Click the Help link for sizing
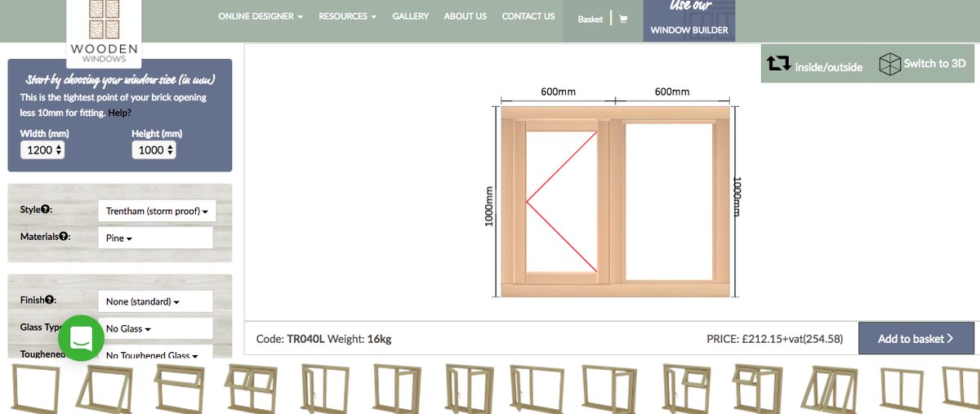 119,113
